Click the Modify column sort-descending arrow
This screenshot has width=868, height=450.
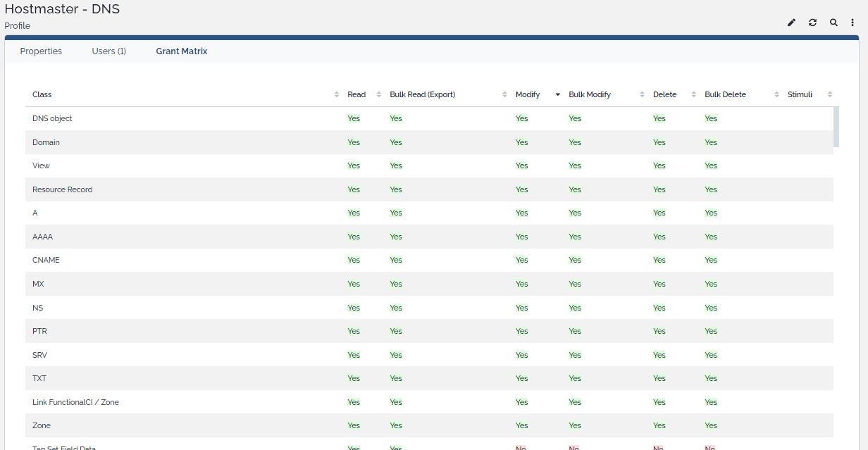click(x=557, y=94)
